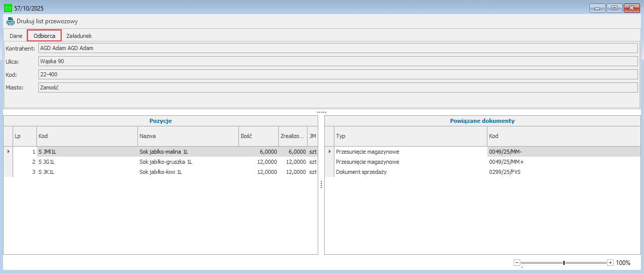Click the zoom out minus icon
This screenshot has height=273, width=644.
point(517,262)
